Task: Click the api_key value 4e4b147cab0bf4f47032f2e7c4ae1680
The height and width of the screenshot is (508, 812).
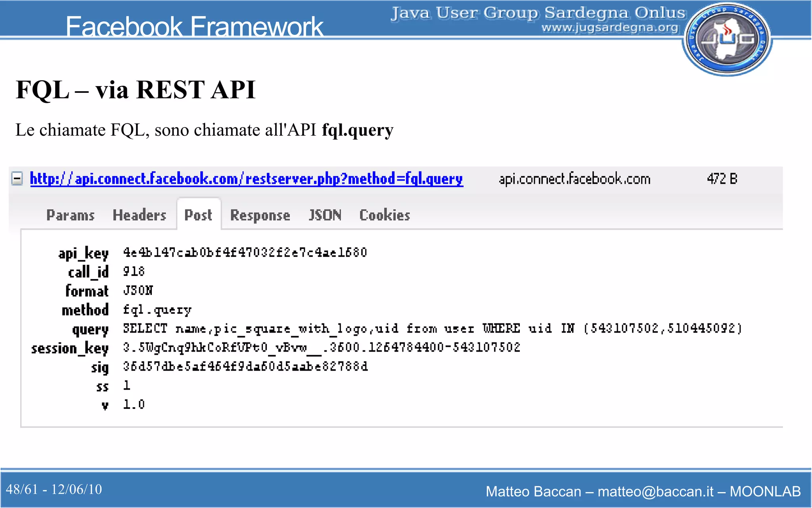Action: (245, 252)
